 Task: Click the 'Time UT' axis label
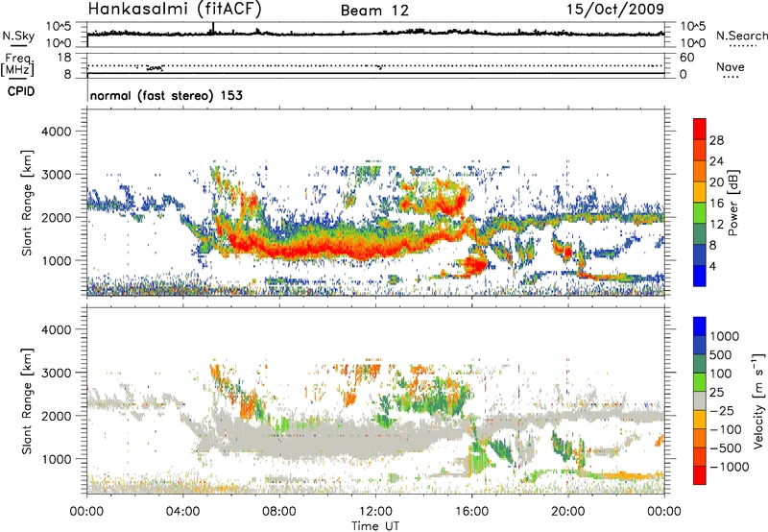click(x=375, y=526)
